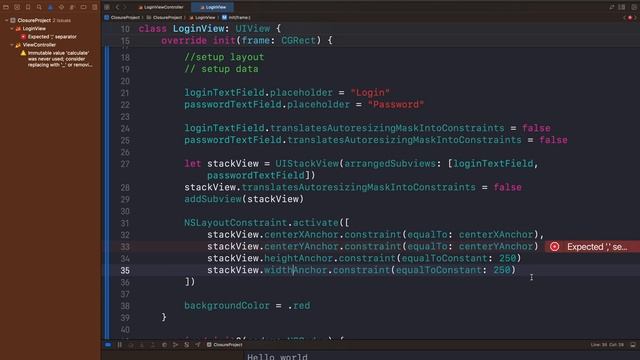Click Hello world console output
640x360 pixels.
[277, 356]
